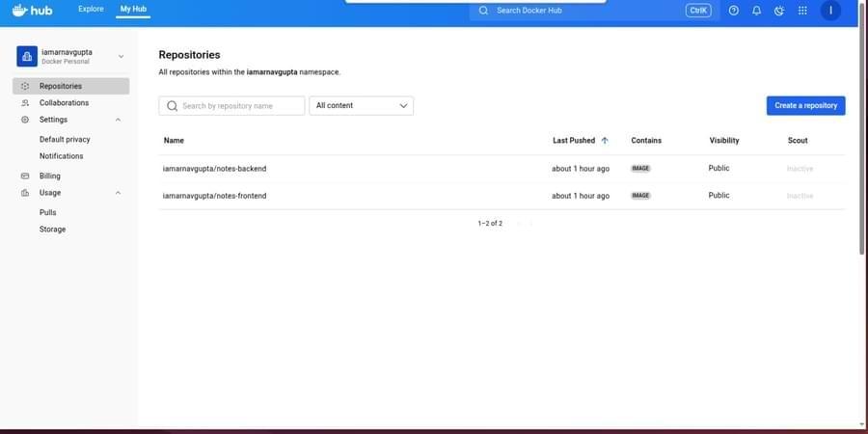Click the Repositories sidebar icon
This screenshot has width=868, height=434.
pyautogui.click(x=24, y=87)
